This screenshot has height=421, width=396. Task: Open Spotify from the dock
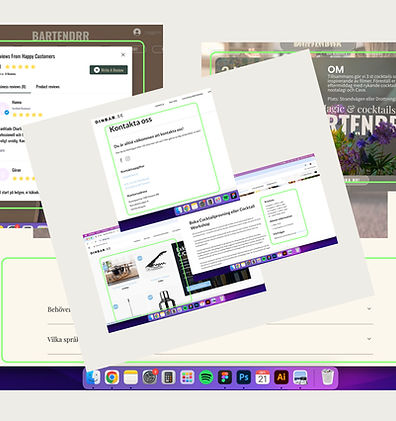206,378
